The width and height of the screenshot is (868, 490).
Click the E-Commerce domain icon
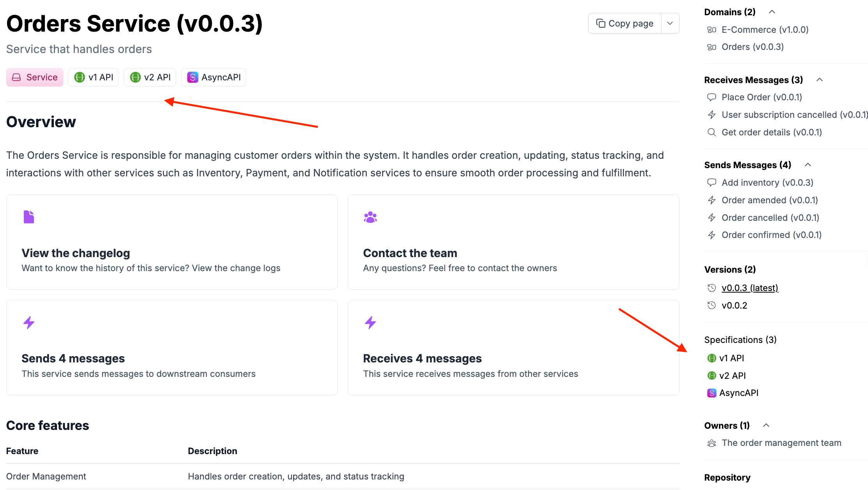(x=712, y=29)
